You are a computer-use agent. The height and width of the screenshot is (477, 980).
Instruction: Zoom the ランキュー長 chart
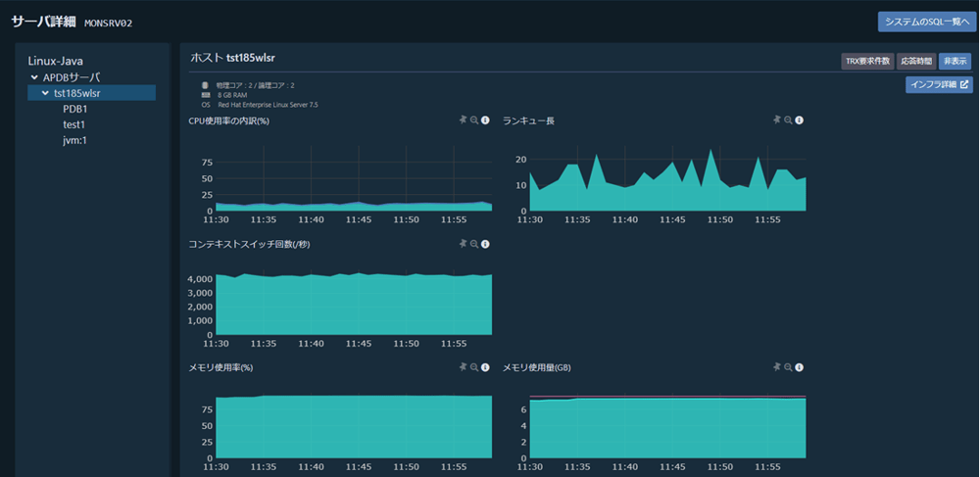pos(788,120)
